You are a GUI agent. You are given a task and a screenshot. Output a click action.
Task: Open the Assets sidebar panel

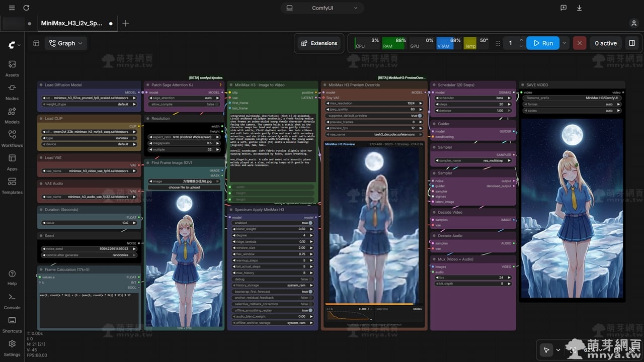12,68
